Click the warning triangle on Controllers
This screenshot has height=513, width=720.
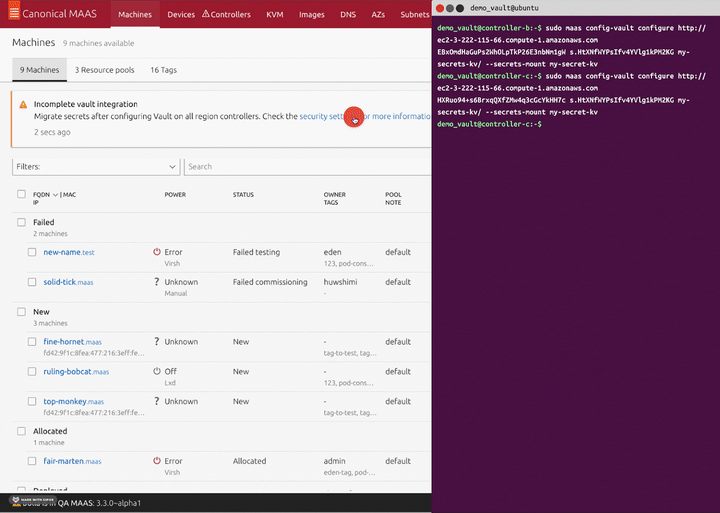tap(206, 14)
